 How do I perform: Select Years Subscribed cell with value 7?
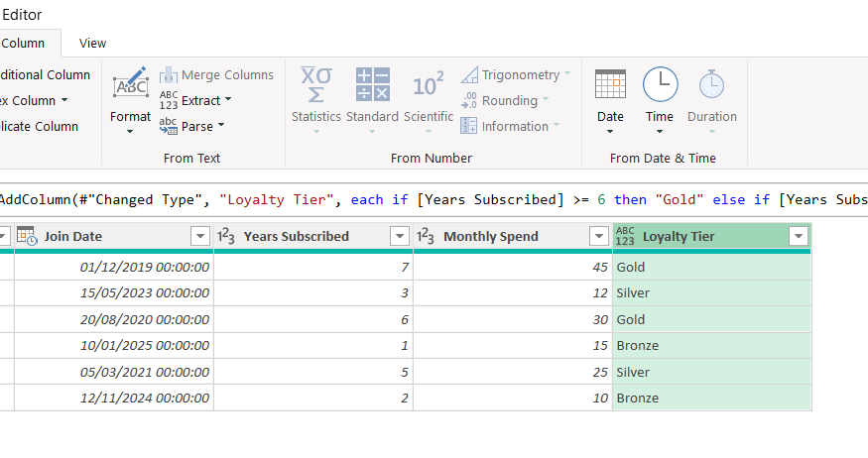[313, 268]
